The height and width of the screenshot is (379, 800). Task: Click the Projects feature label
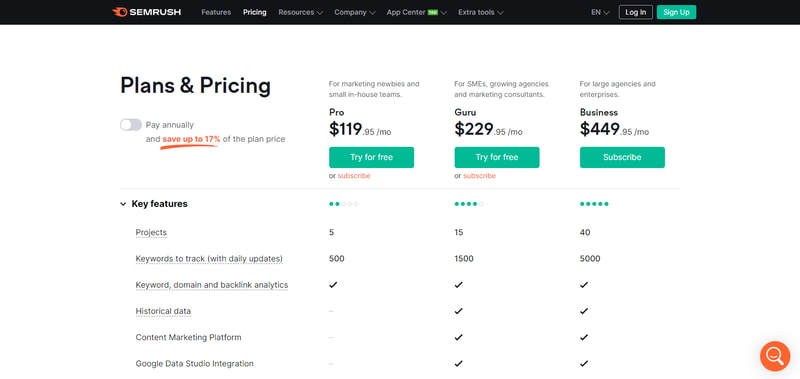[151, 233]
